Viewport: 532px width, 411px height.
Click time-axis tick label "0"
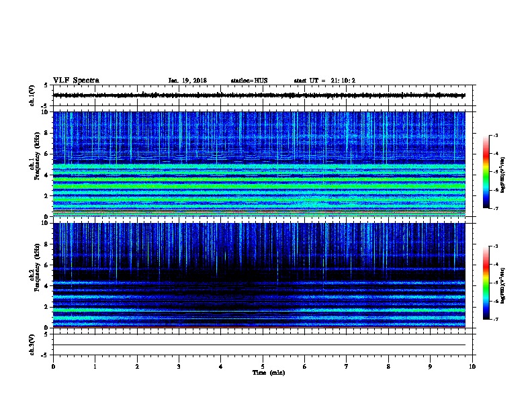(53, 367)
